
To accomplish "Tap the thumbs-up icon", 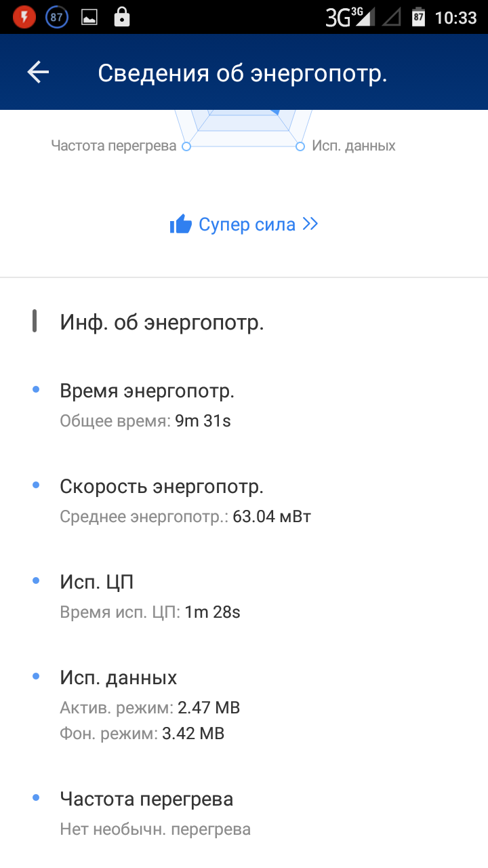I will click(181, 224).
